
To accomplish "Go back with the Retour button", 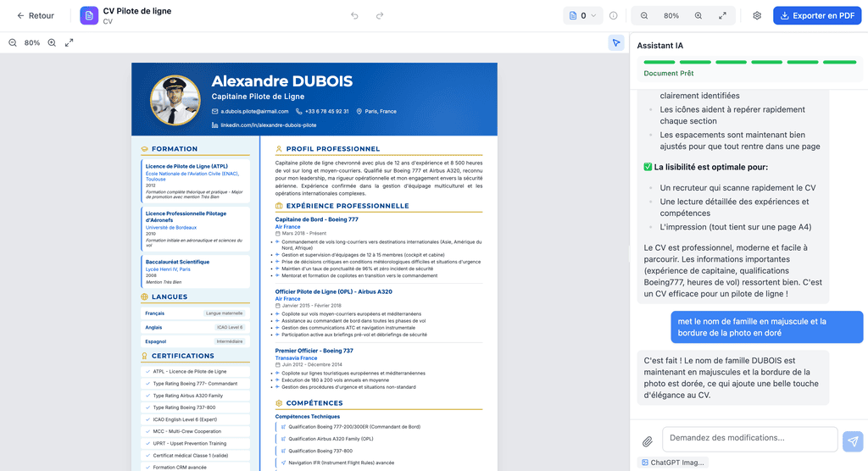I will tap(36, 15).
